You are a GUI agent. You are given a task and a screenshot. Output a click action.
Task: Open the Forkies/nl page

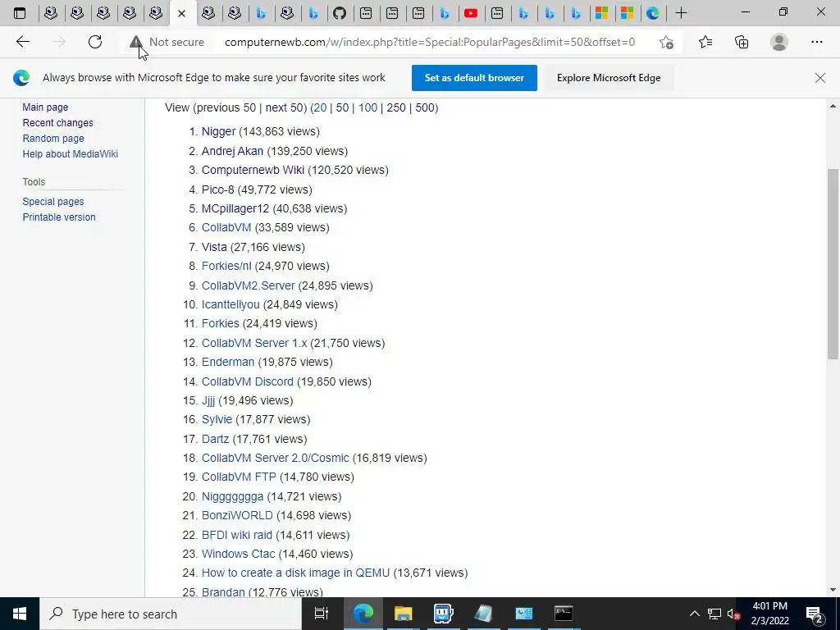[226, 266]
